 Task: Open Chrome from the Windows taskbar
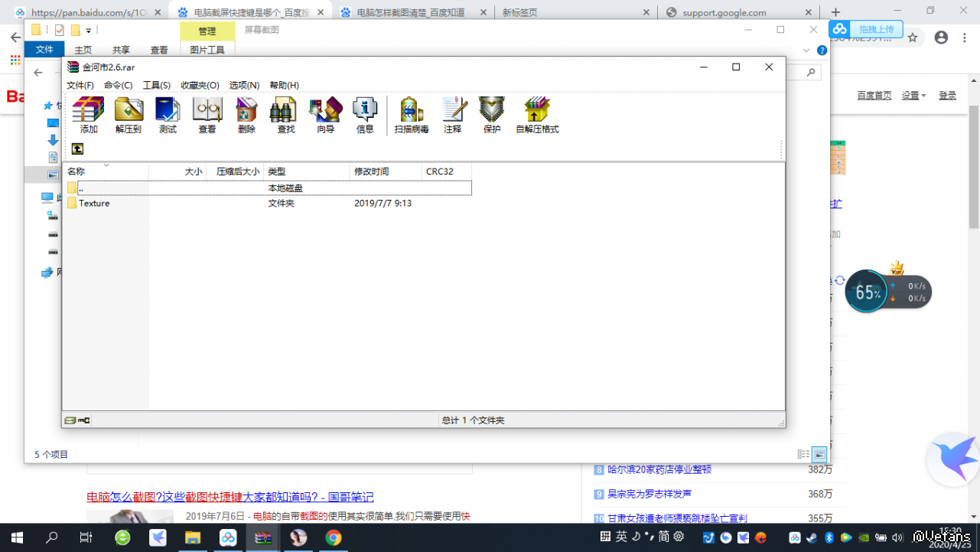coord(333,538)
